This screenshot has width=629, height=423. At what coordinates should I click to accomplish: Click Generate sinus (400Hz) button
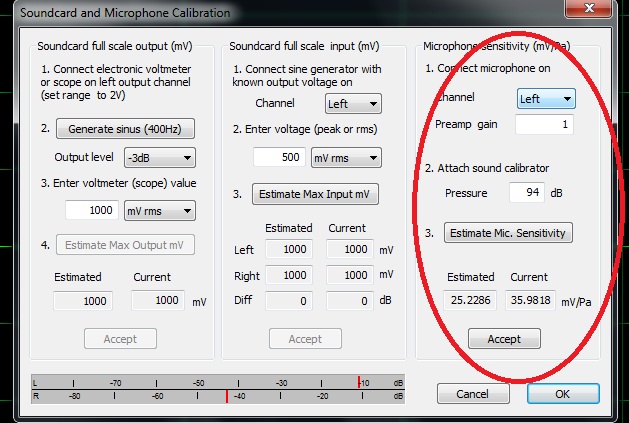125,129
